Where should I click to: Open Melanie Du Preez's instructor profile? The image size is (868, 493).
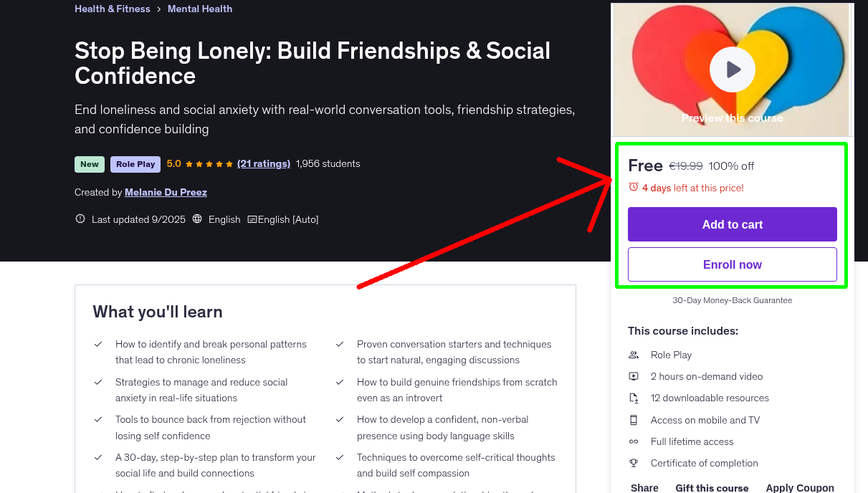coord(166,192)
